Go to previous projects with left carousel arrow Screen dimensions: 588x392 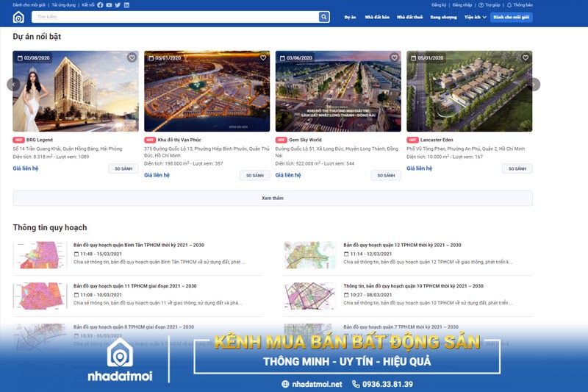pos(13,85)
